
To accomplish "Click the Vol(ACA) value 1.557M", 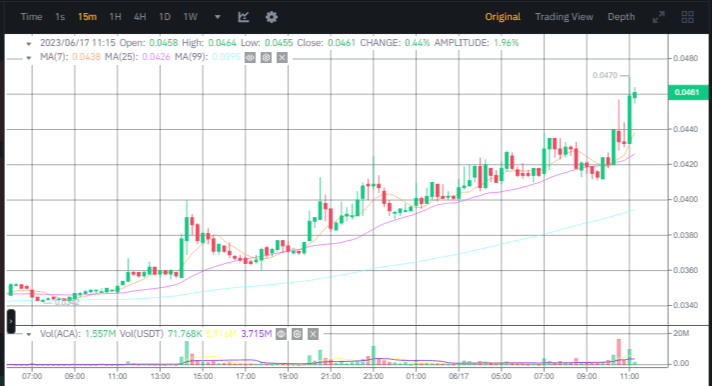I will (x=100, y=334).
